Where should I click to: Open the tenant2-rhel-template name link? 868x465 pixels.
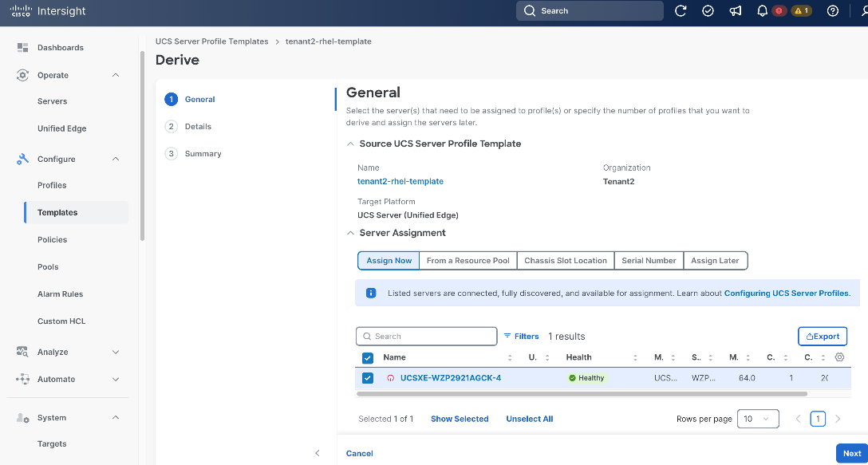tap(400, 181)
